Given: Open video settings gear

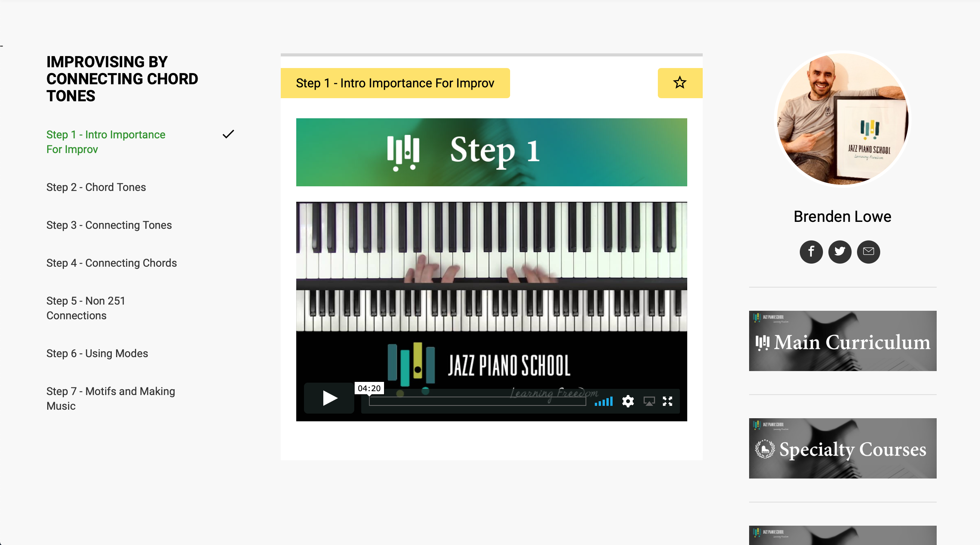Looking at the screenshot, I should [x=628, y=401].
